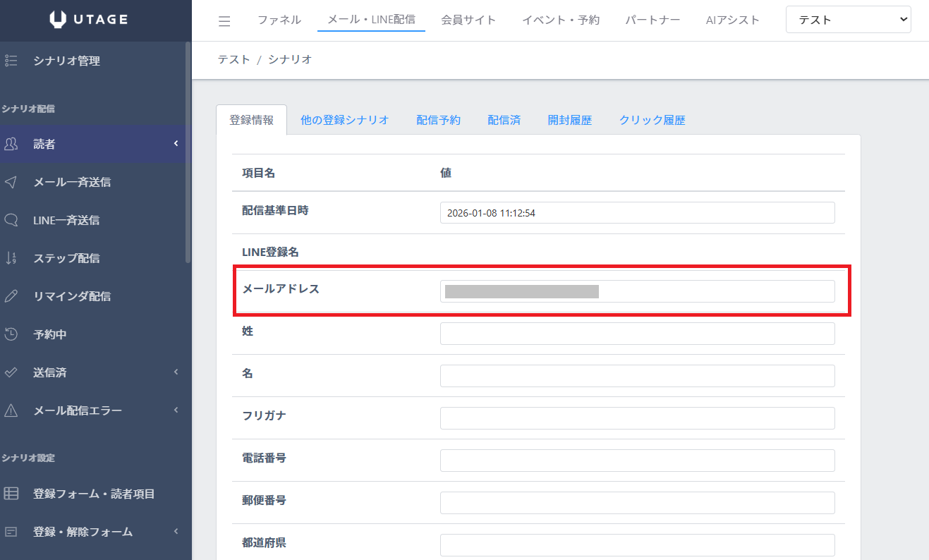Viewport: 929px width, 560px height.
Task: Click the UTAGE logo
Action: [89, 20]
